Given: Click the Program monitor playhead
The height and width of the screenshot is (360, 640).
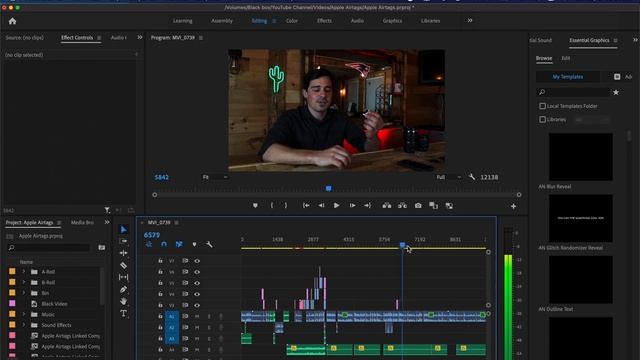Looking at the screenshot, I should click(329, 189).
